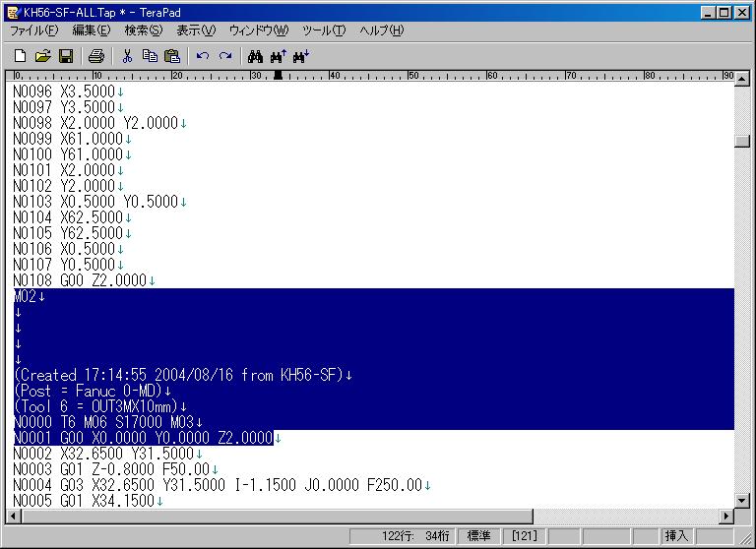Click the window resize grip corner
This screenshot has height=549, width=756.
745,539
